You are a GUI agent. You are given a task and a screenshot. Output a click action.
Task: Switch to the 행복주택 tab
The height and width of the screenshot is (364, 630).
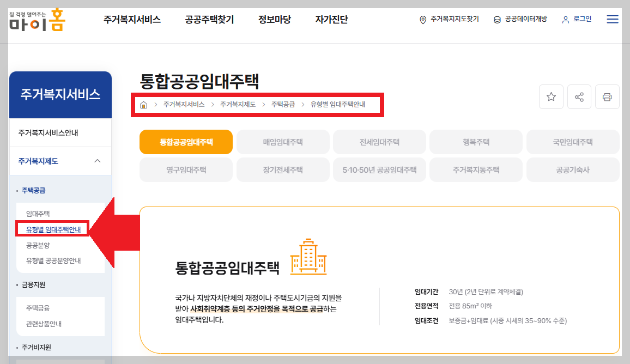tap(476, 142)
